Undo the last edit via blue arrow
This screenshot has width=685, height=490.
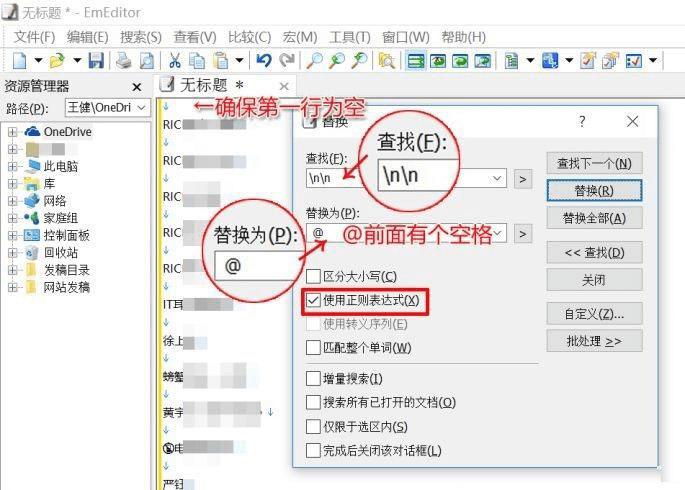tap(264, 60)
